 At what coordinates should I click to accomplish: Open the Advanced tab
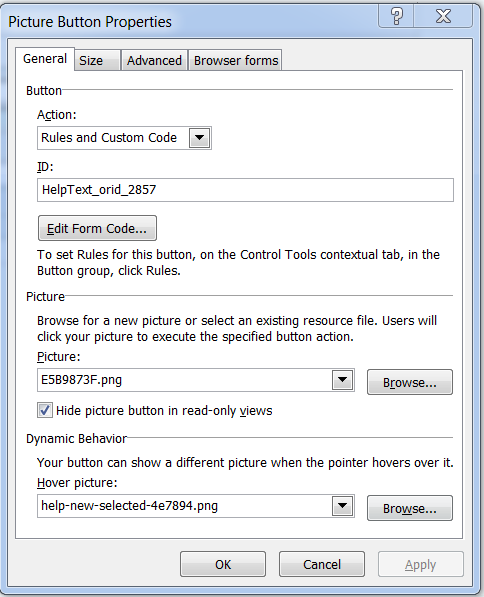(x=154, y=60)
